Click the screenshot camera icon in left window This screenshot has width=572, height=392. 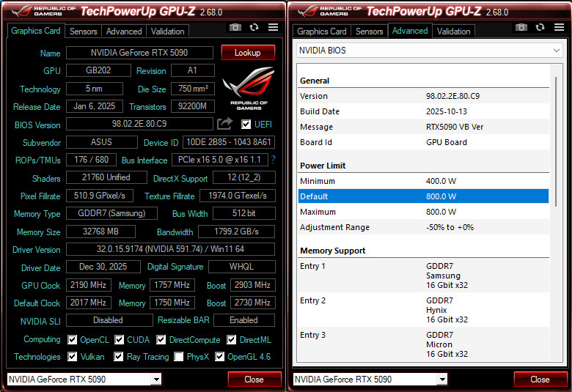[x=235, y=27]
